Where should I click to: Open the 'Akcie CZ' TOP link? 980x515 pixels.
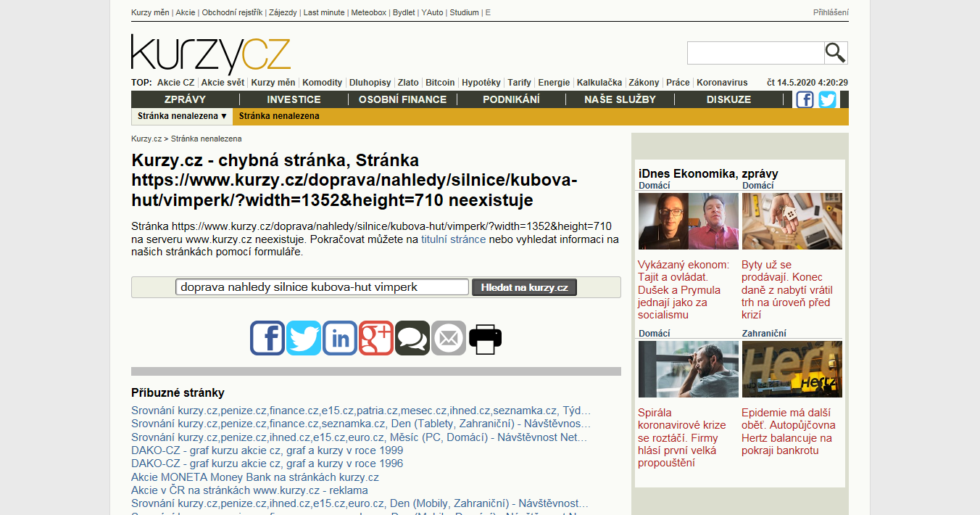coord(175,83)
